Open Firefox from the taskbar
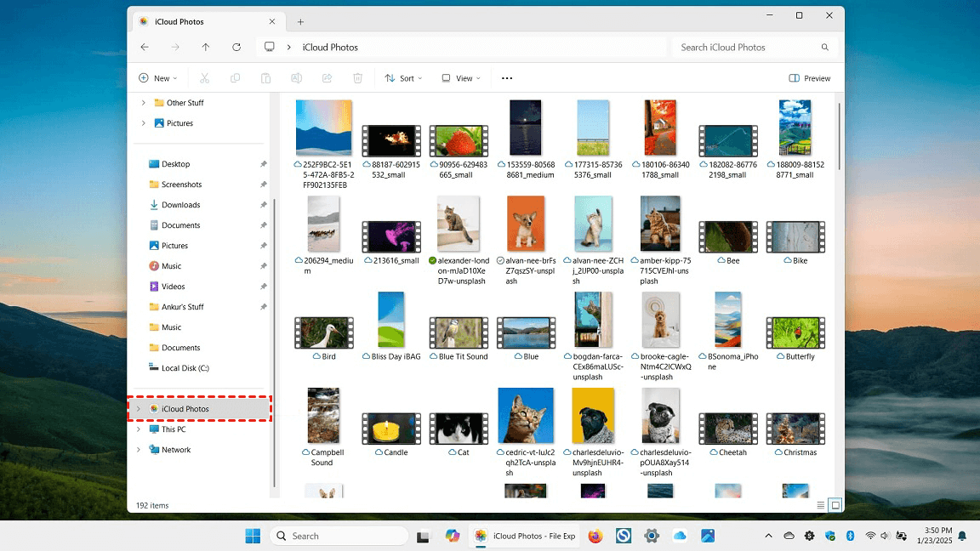Image resolution: width=980 pixels, height=551 pixels. [595, 536]
